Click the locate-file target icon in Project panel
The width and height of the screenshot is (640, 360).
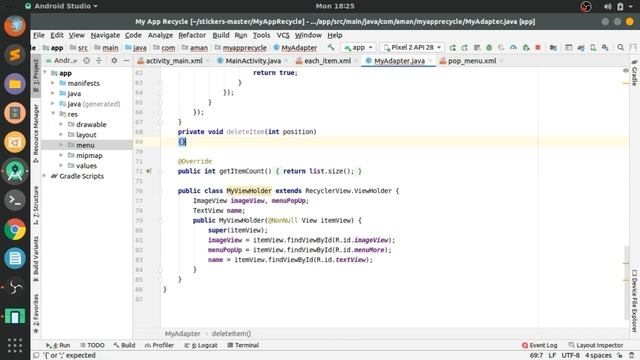(87, 61)
